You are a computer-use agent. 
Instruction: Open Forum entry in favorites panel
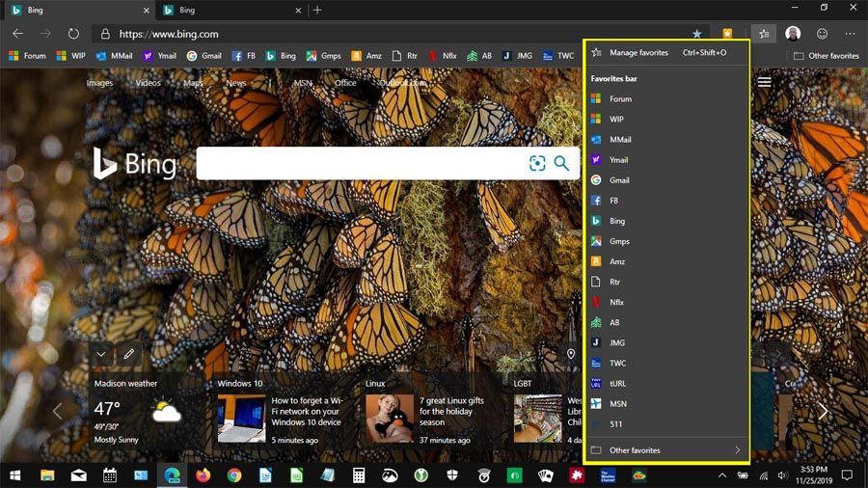coord(666,99)
